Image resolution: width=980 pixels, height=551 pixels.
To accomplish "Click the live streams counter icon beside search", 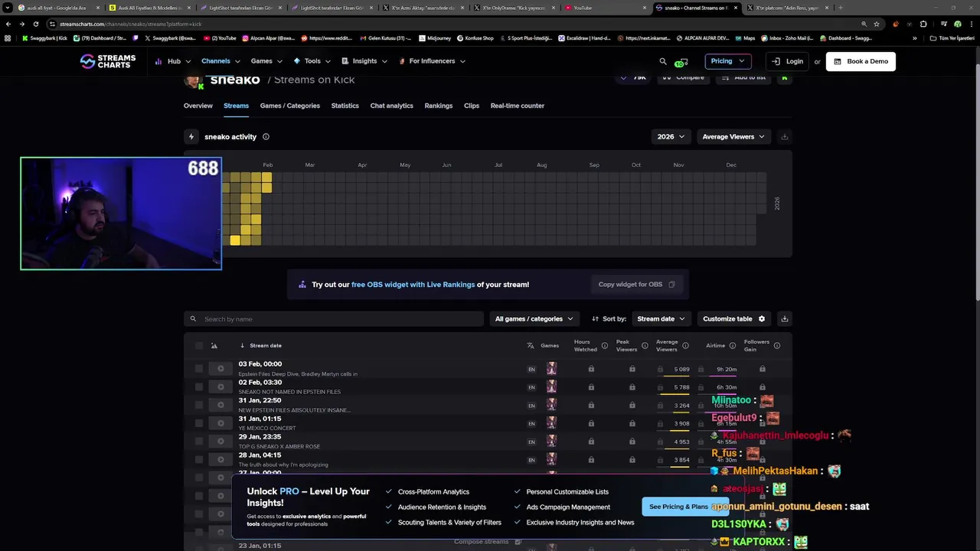I will (681, 61).
